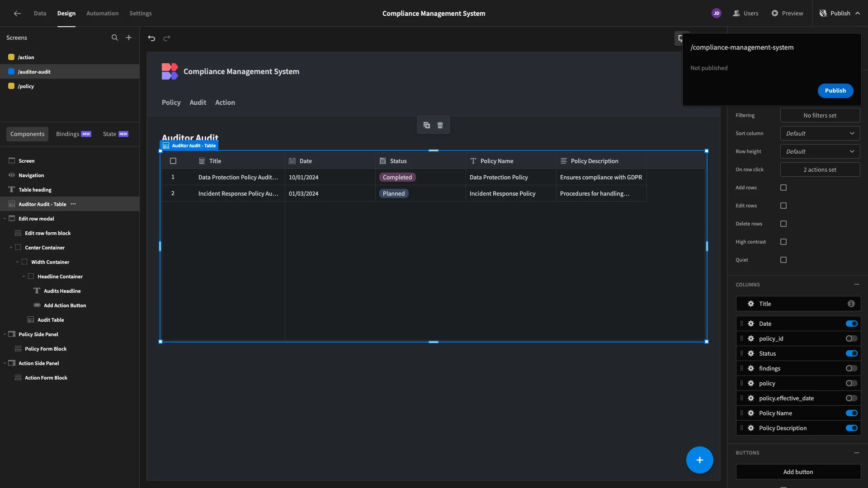This screenshot has width=868, height=488.
Task: Click the Table heading text icon
Action: [x=12, y=190]
